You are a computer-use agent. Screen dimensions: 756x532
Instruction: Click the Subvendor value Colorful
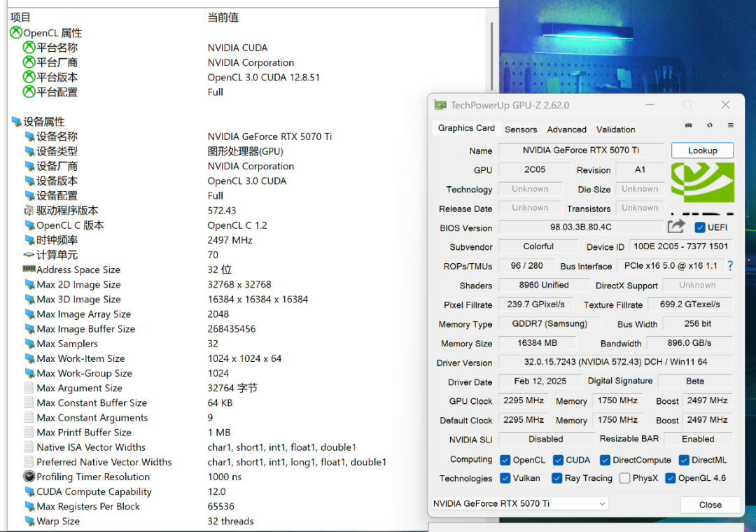[538, 246]
